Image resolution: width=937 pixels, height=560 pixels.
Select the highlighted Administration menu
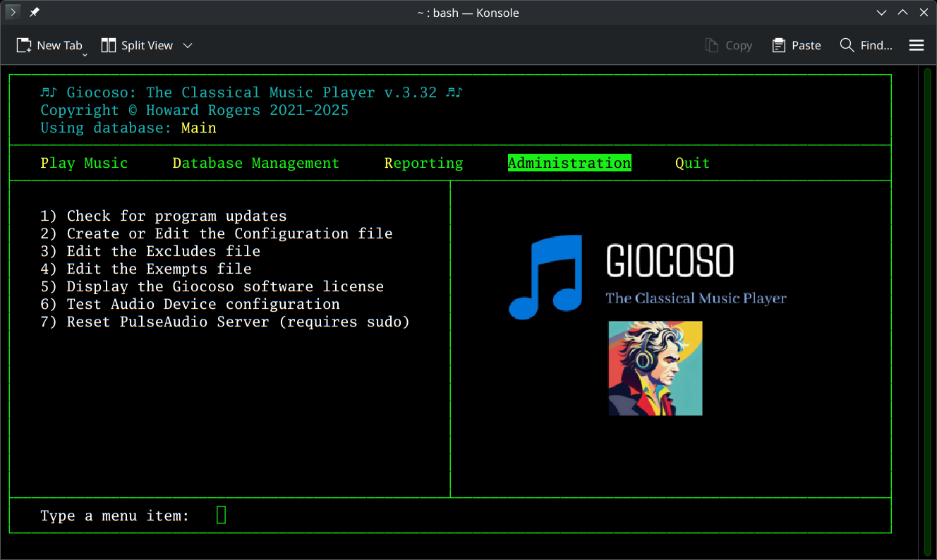(569, 162)
